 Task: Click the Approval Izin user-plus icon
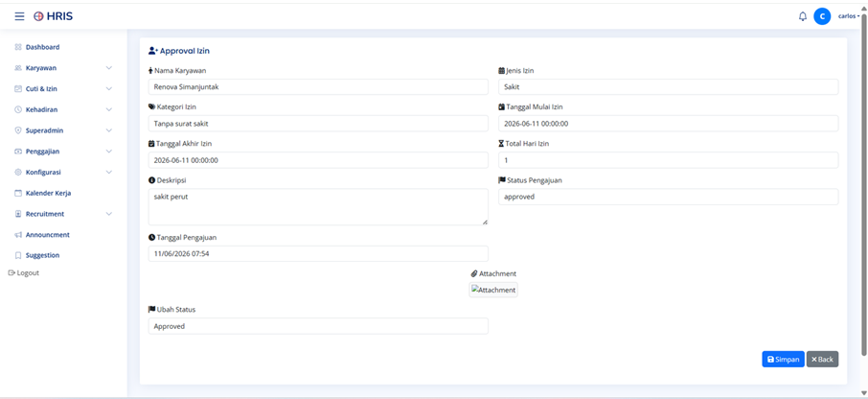(153, 51)
